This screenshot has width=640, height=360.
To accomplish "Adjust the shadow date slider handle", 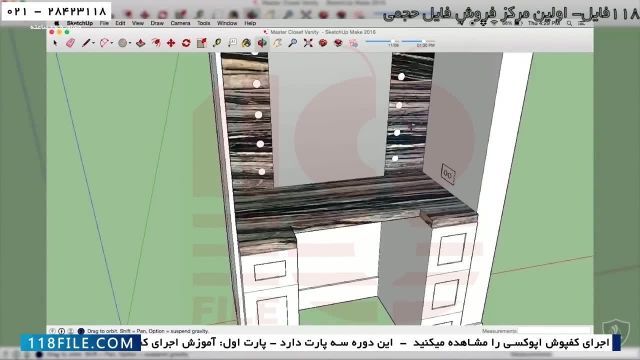I will click(x=393, y=41).
